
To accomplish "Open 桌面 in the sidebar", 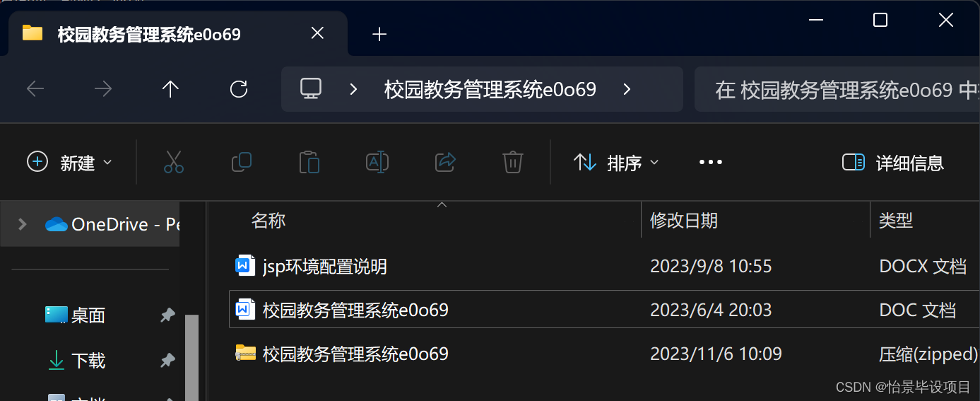I will coord(88,315).
